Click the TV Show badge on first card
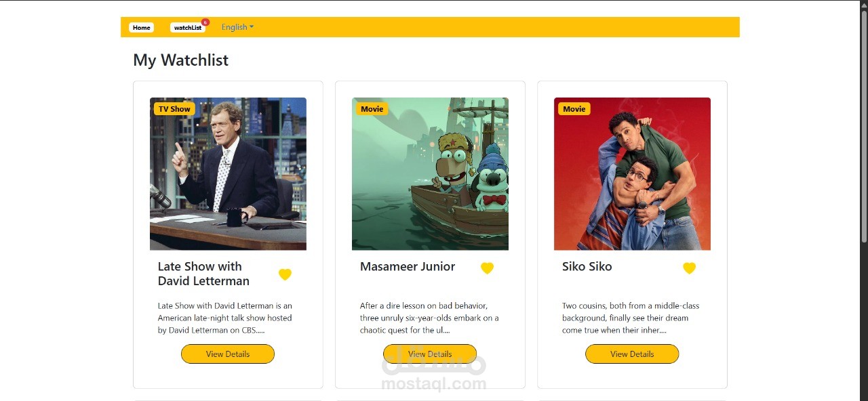 tap(174, 109)
